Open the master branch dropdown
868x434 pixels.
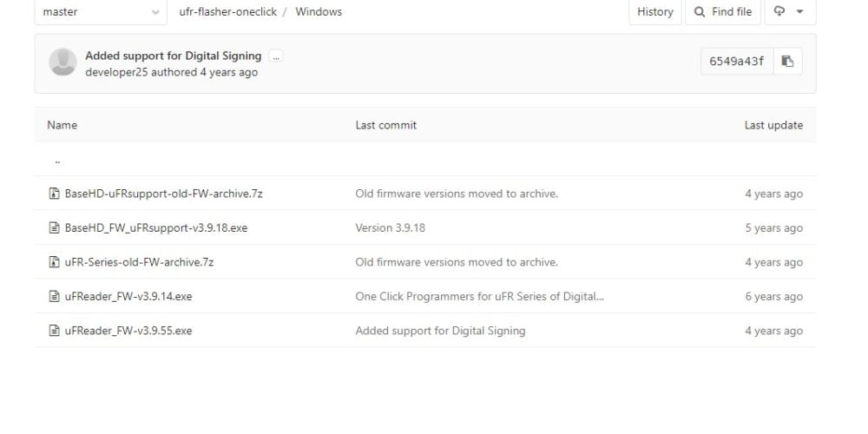pos(101,11)
